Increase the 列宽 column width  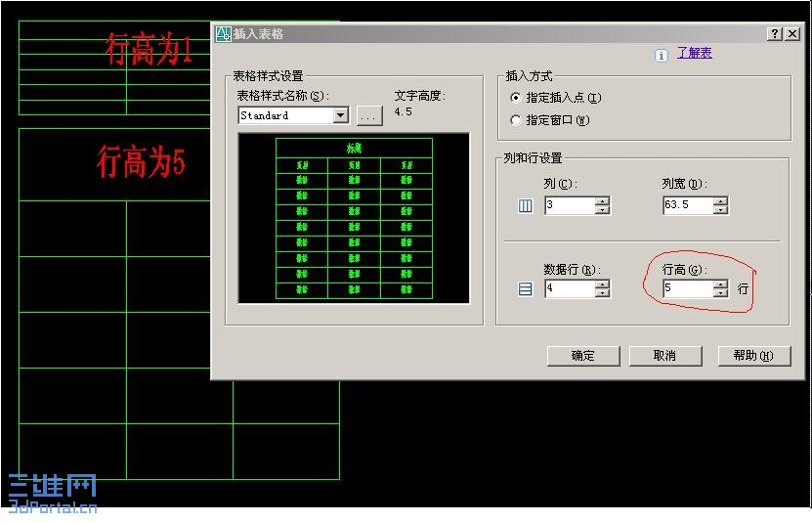tap(720, 201)
